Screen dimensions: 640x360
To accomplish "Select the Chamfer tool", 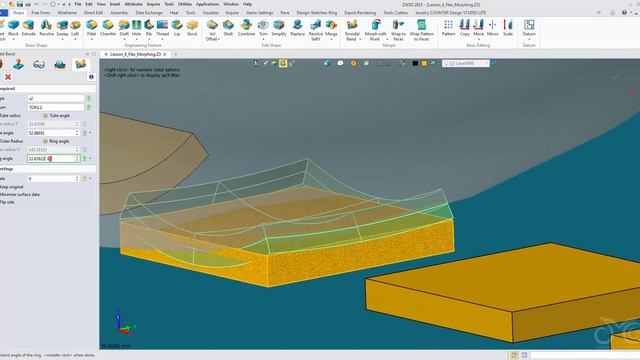I will tap(108, 28).
